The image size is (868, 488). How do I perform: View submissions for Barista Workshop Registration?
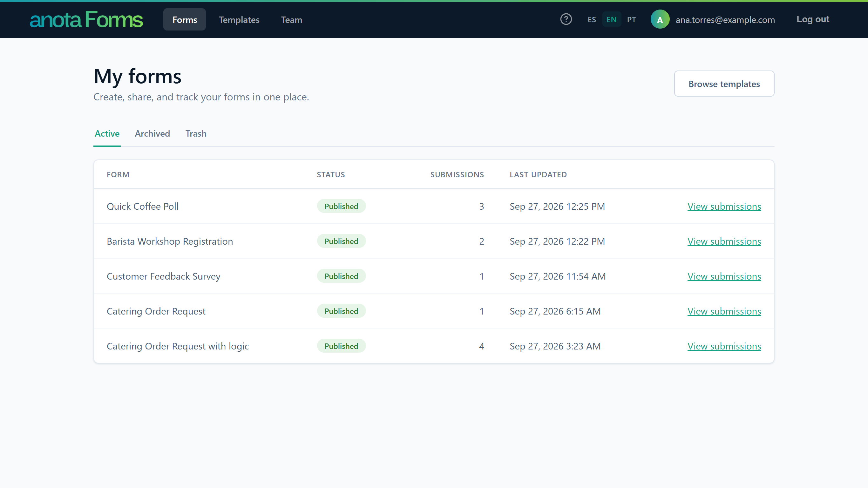[x=724, y=241]
